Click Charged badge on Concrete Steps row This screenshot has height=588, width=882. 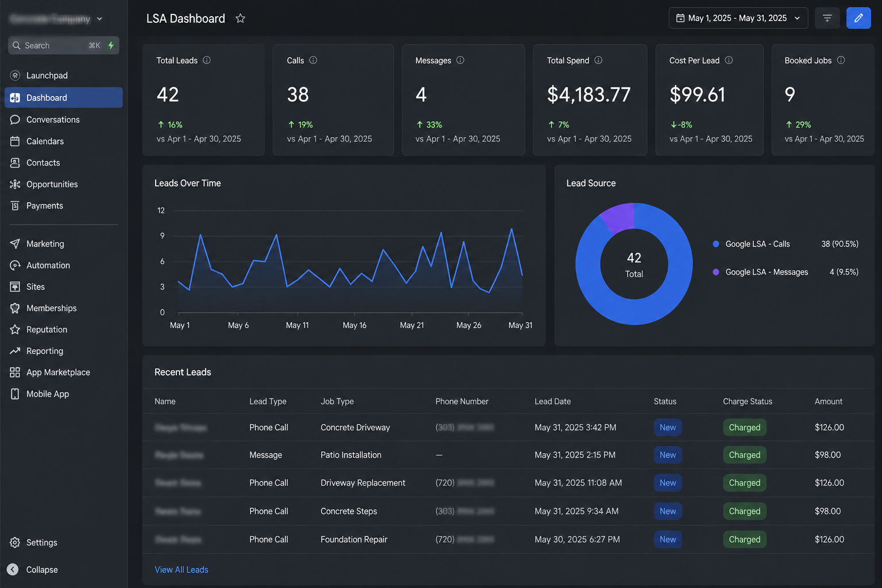click(744, 511)
